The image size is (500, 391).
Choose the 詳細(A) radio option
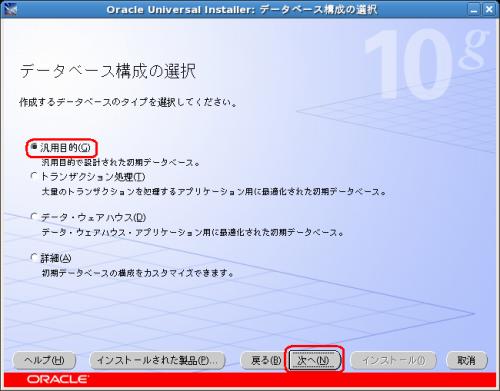coord(34,257)
